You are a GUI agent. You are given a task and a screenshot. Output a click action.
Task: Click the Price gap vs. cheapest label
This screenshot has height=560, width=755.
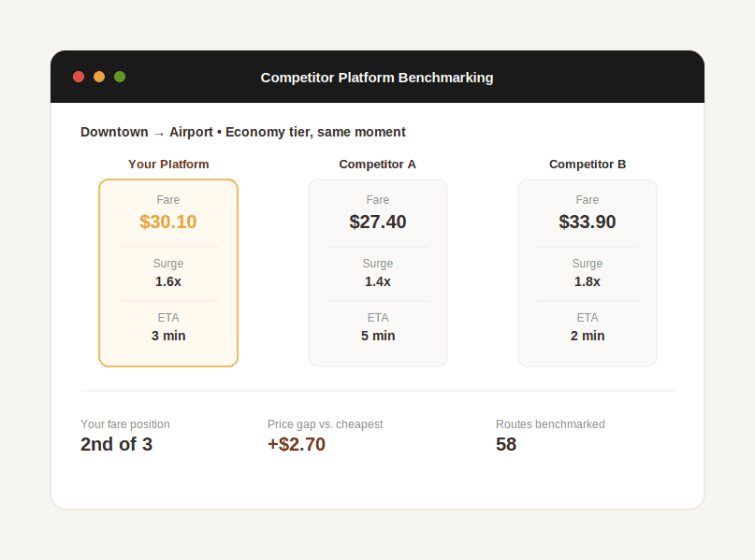pos(325,424)
